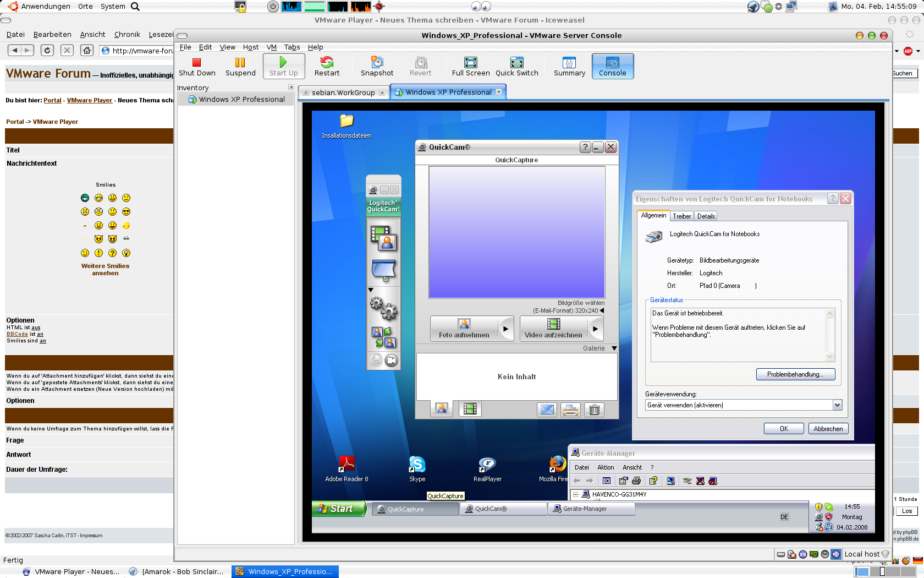Select the Console view button
The width and height of the screenshot is (924, 578).
click(613, 66)
